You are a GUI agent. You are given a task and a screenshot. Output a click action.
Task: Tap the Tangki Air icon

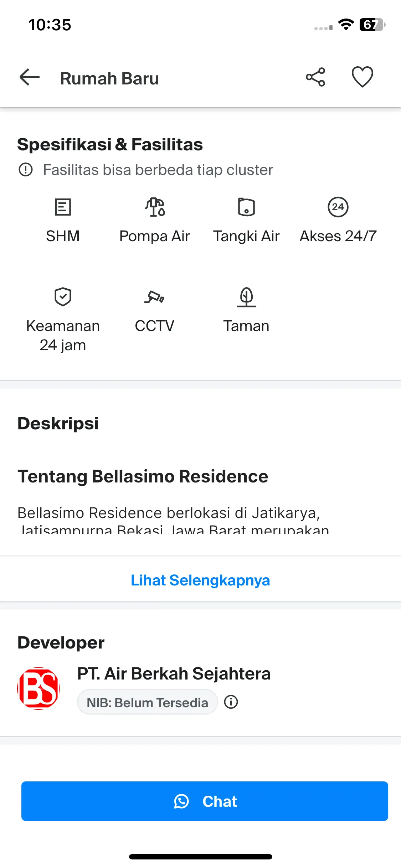click(246, 207)
